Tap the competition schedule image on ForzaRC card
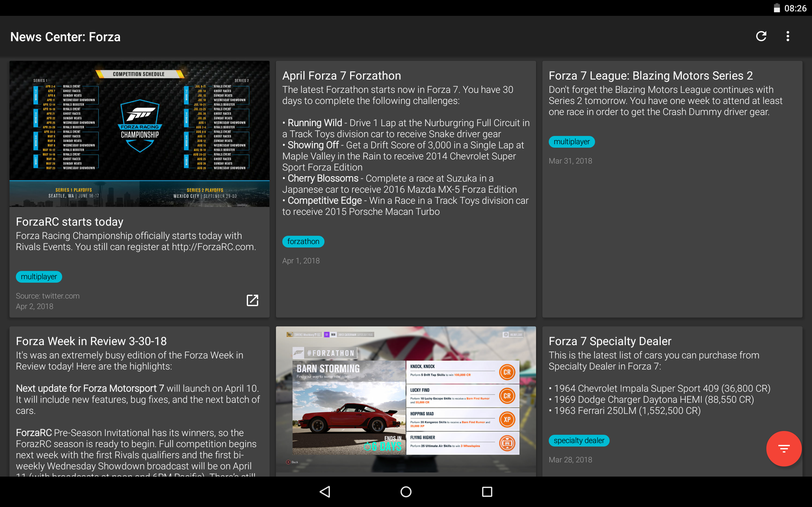 (x=139, y=134)
